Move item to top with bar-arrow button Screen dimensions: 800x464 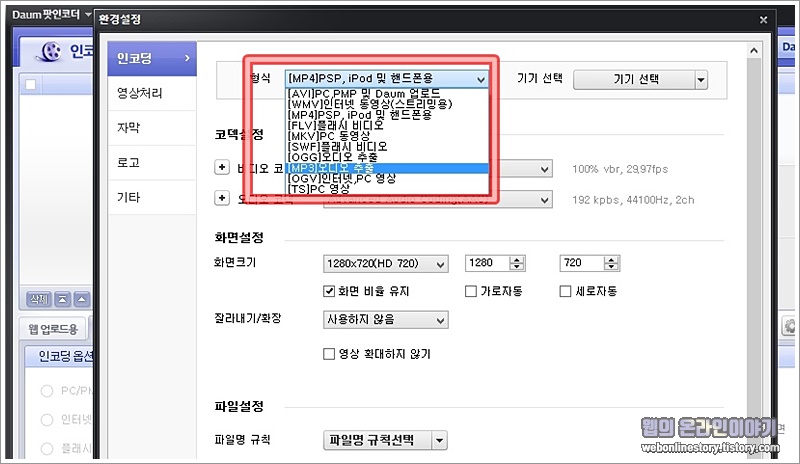[x=62, y=299]
